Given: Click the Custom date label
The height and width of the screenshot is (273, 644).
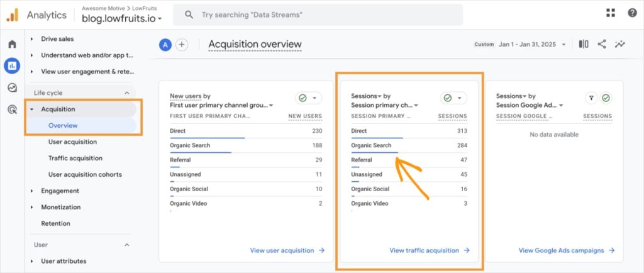Looking at the screenshot, I should [x=484, y=44].
